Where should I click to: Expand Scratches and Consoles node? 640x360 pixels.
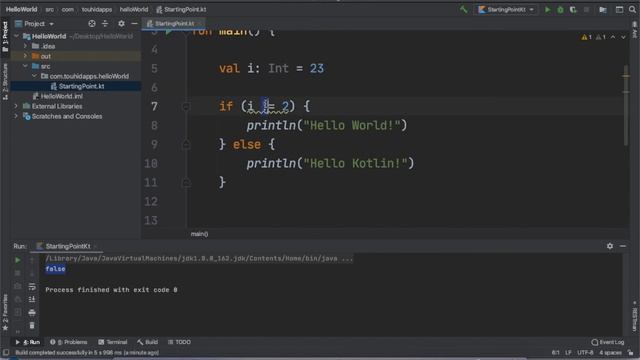pyautogui.click(x=16, y=116)
